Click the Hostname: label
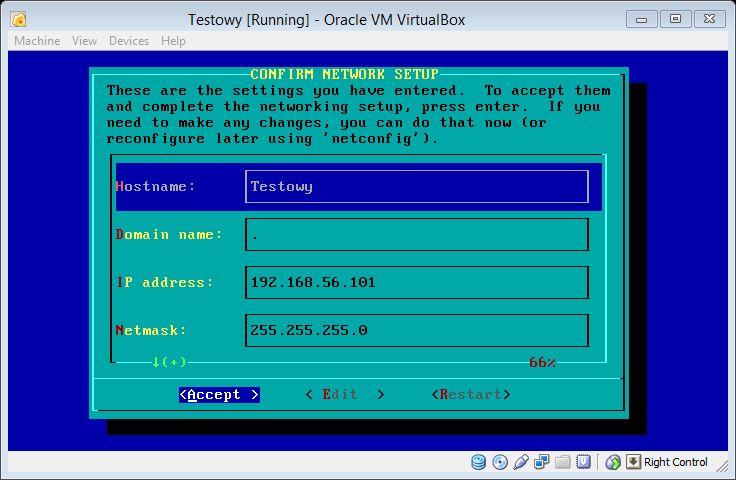Image resolution: width=736 pixels, height=480 pixels. point(155,187)
